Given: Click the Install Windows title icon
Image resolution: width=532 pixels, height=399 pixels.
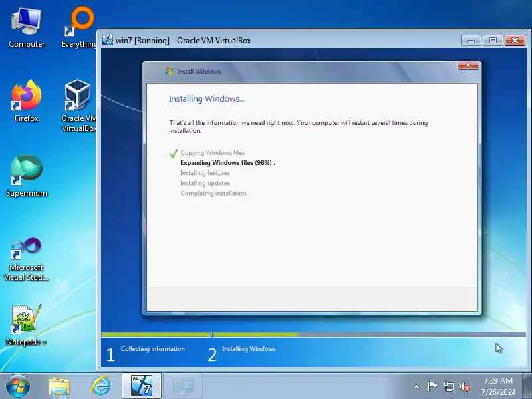Looking at the screenshot, I should click(x=170, y=71).
